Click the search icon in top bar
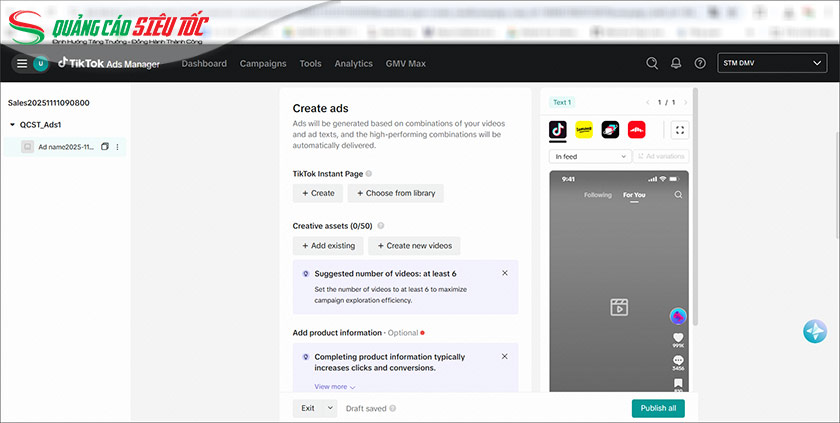Image resolution: width=840 pixels, height=423 pixels. click(x=652, y=63)
